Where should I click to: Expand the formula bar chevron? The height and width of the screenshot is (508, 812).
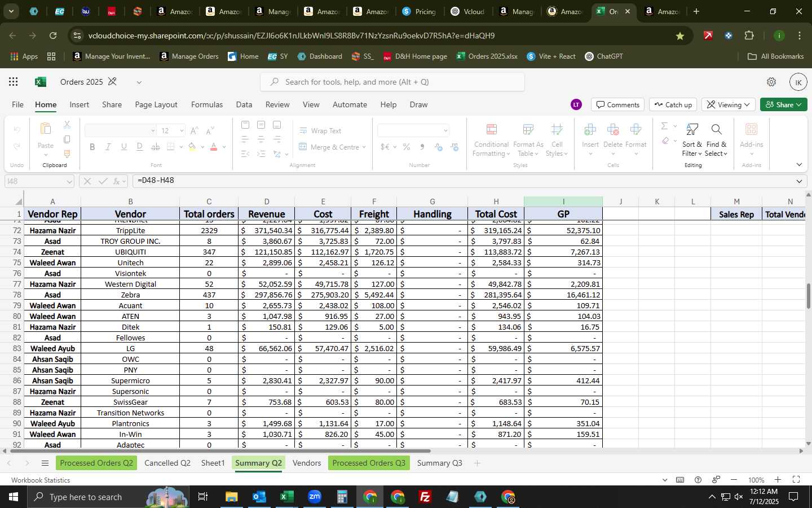tap(799, 181)
